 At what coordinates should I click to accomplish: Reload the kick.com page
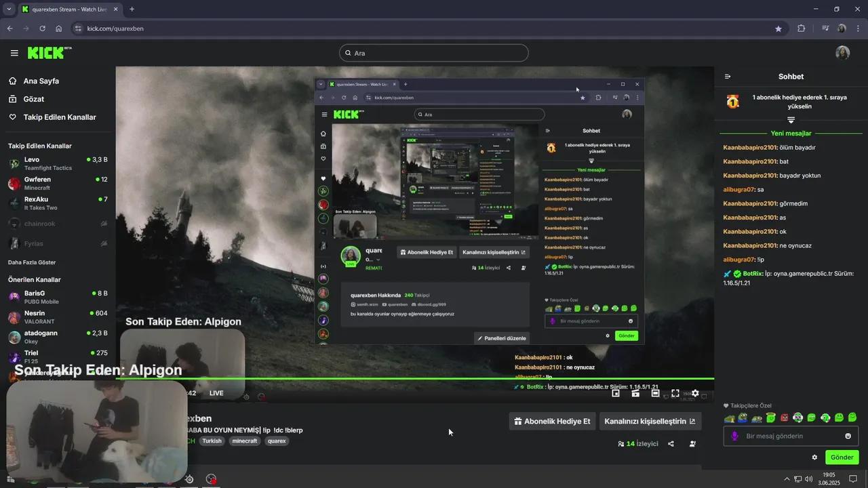(42, 28)
